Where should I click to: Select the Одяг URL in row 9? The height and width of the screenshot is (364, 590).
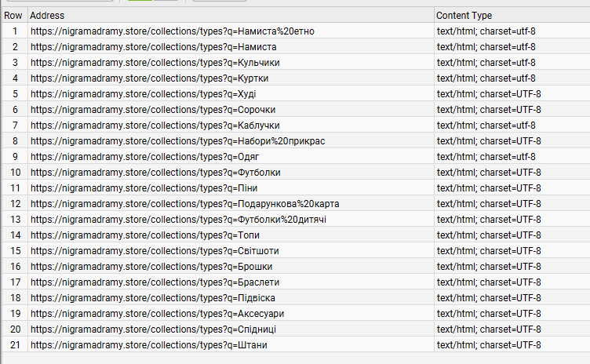point(145,157)
